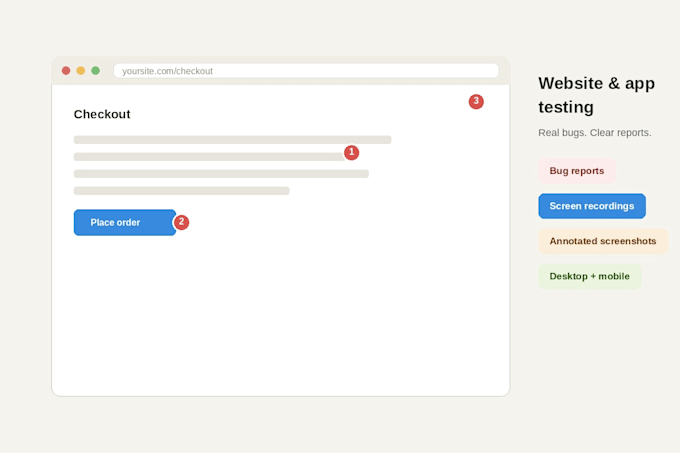Click the Real bugs. Clear reports. subtitle
680x453 pixels.
[595, 133]
